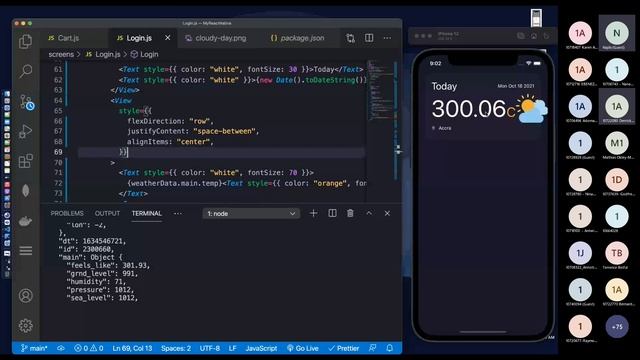The width and height of the screenshot is (640, 360).
Task: Click the LF end-of-line selector
Action: pyautogui.click(x=232, y=348)
